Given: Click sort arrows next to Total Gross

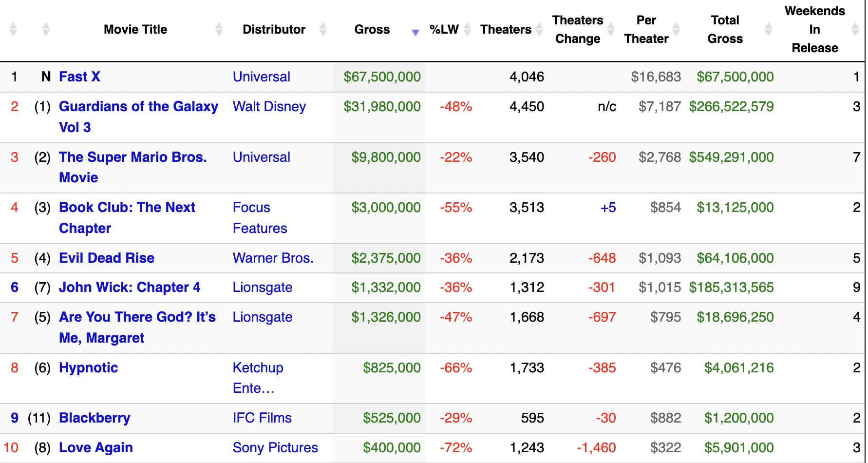Looking at the screenshot, I should [x=769, y=30].
